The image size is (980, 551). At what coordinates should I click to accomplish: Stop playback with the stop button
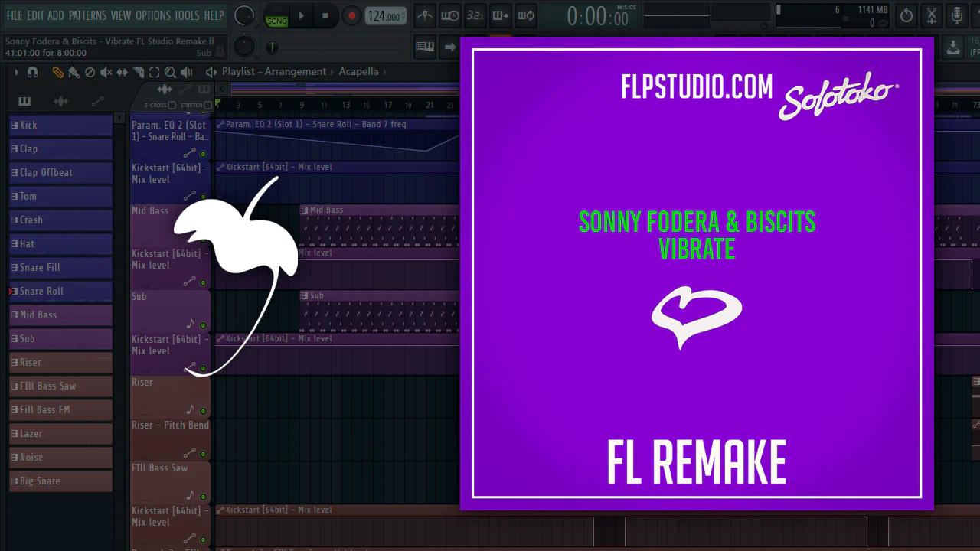click(325, 15)
